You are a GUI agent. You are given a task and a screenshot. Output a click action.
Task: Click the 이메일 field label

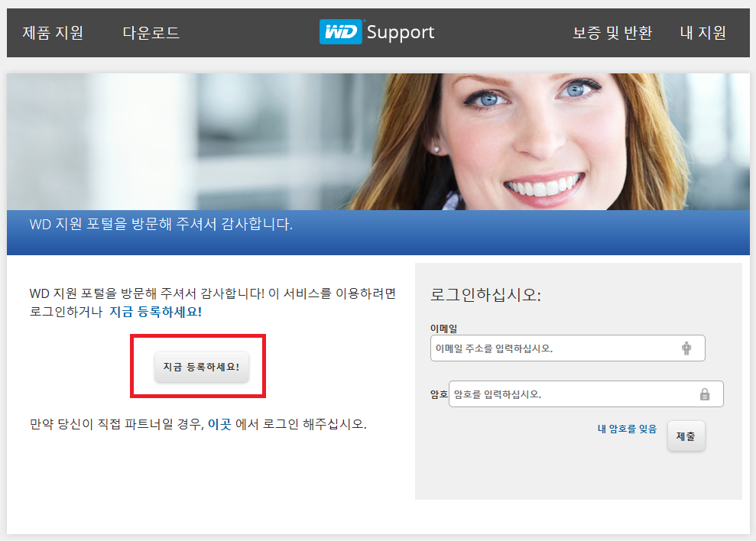pyautogui.click(x=443, y=329)
